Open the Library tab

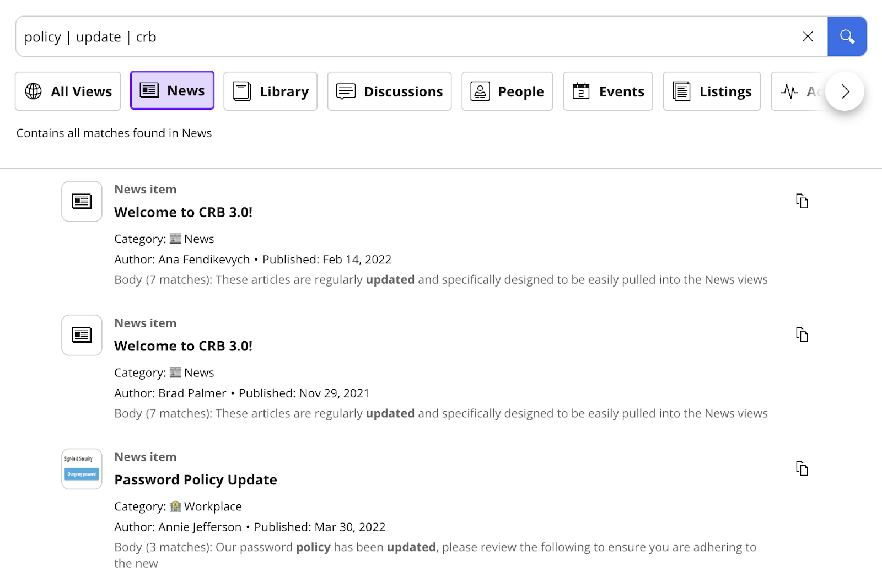pyautogui.click(x=270, y=91)
